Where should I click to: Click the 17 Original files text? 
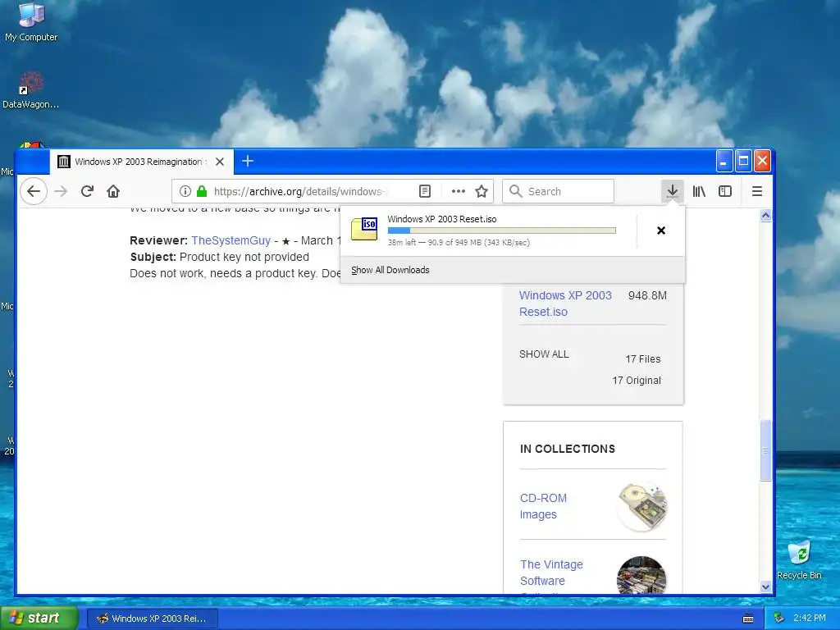click(x=637, y=381)
